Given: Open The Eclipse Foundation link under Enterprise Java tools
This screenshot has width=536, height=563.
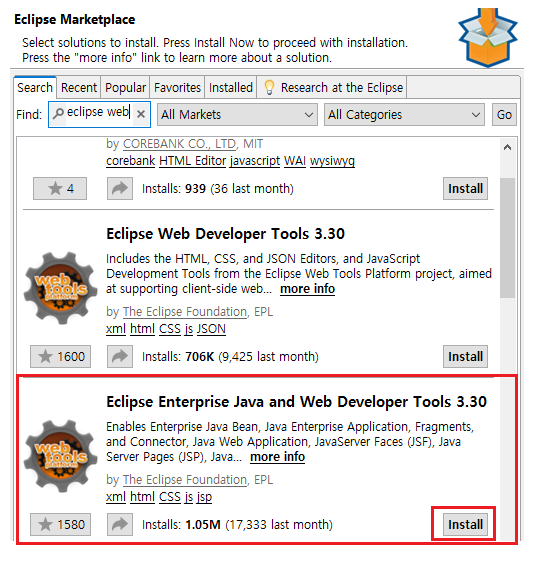Looking at the screenshot, I should [x=185, y=480].
